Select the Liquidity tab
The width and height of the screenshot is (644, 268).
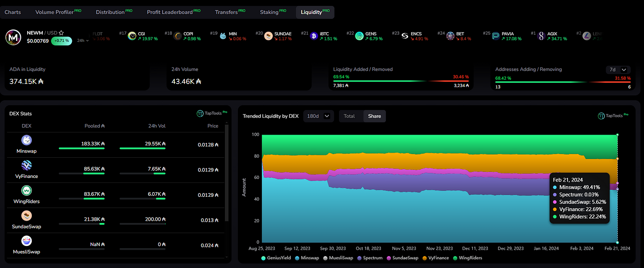(315, 12)
